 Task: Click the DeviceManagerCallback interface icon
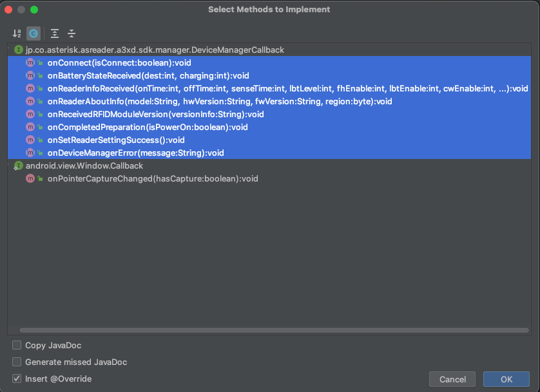[x=19, y=50]
